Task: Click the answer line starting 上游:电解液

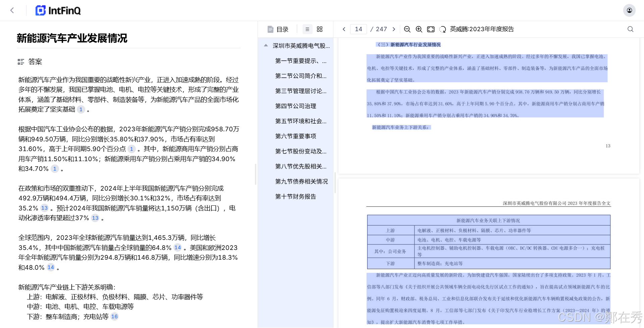Action: pos(115,297)
